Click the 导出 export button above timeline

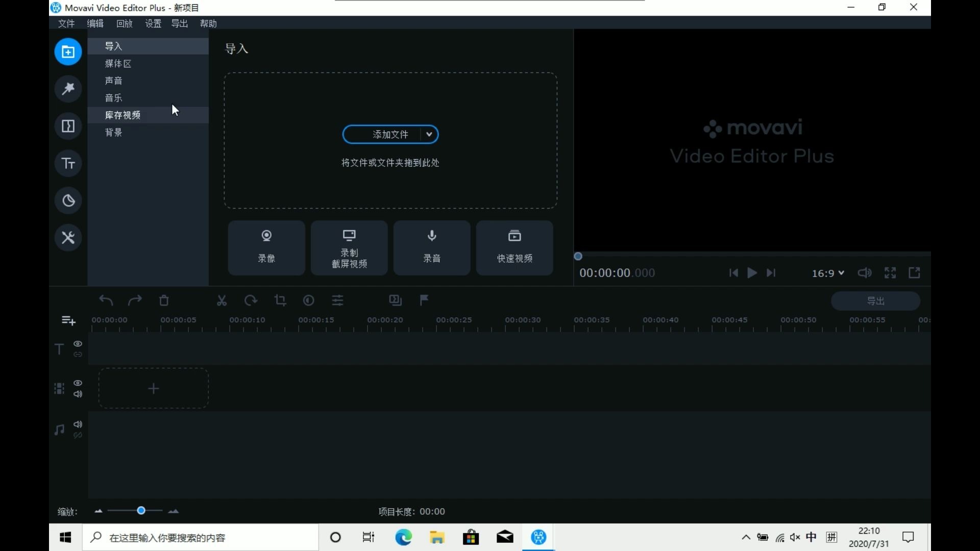[876, 301]
